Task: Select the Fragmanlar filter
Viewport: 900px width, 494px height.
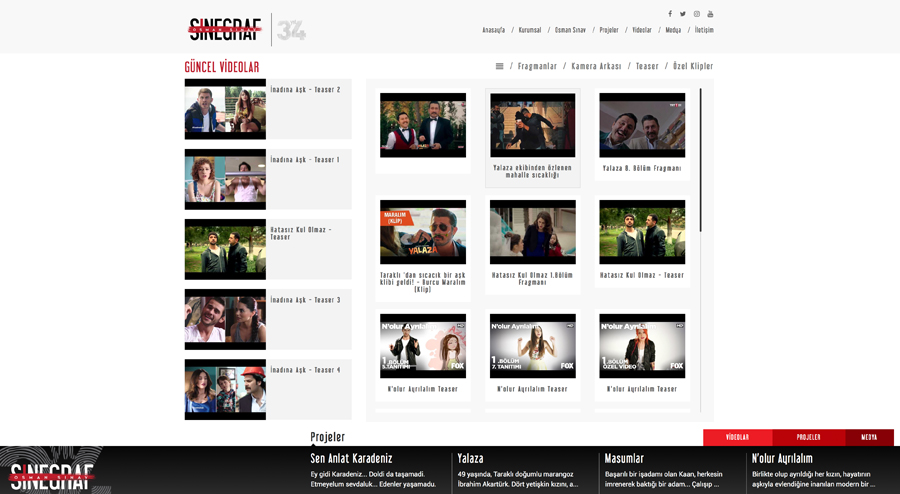Action: (x=537, y=67)
